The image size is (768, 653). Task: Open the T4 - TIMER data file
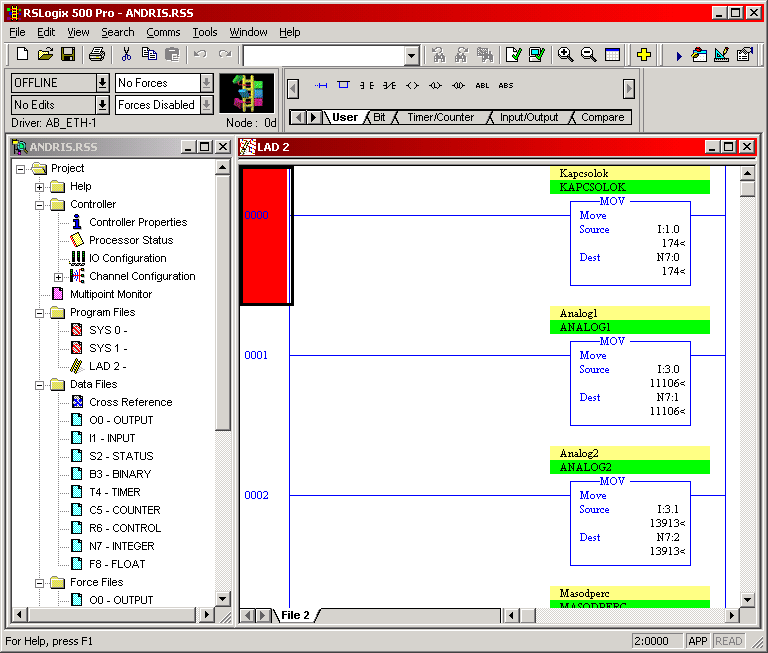point(115,492)
